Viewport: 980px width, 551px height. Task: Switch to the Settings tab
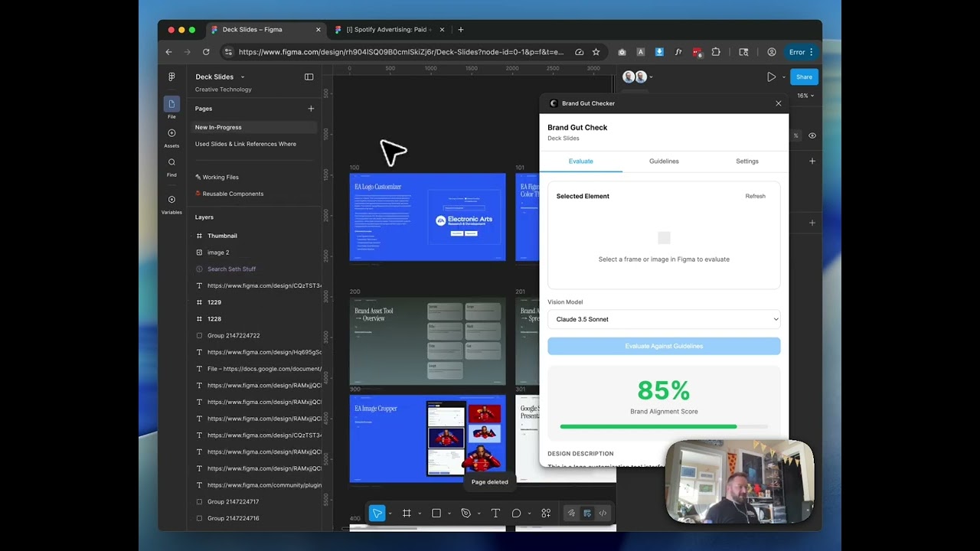747,161
